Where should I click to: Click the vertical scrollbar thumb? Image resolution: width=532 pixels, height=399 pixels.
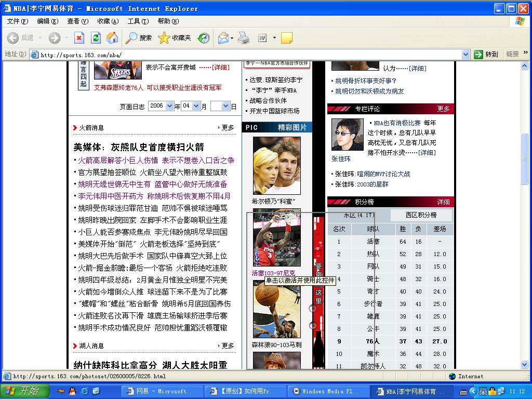[525, 159]
